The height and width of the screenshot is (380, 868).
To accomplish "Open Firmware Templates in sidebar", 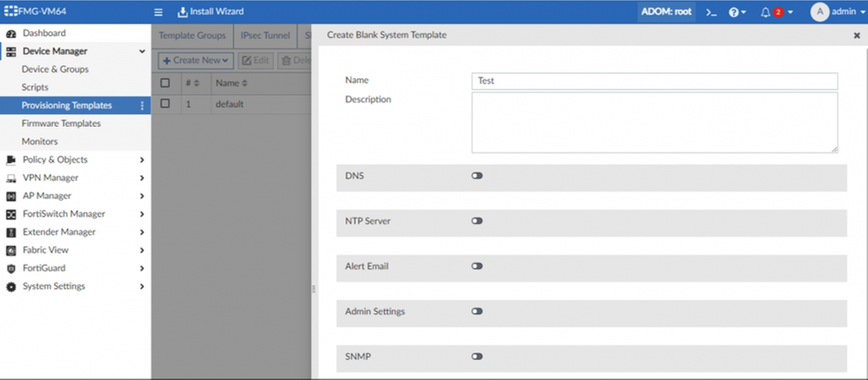I will click(x=61, y=123).
